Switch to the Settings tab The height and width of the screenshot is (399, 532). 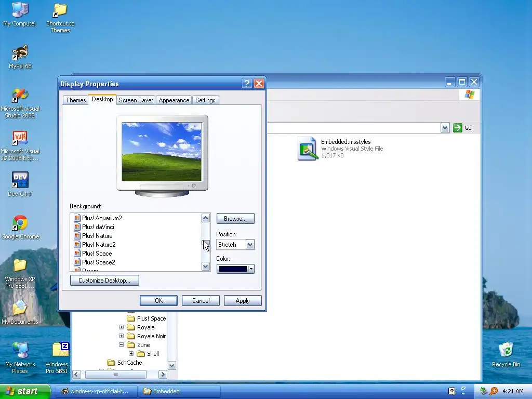205,100
